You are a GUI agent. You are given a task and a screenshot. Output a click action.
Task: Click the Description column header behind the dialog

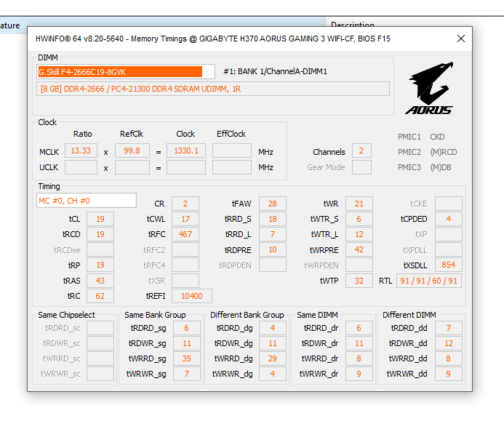[x=353, y=25]
